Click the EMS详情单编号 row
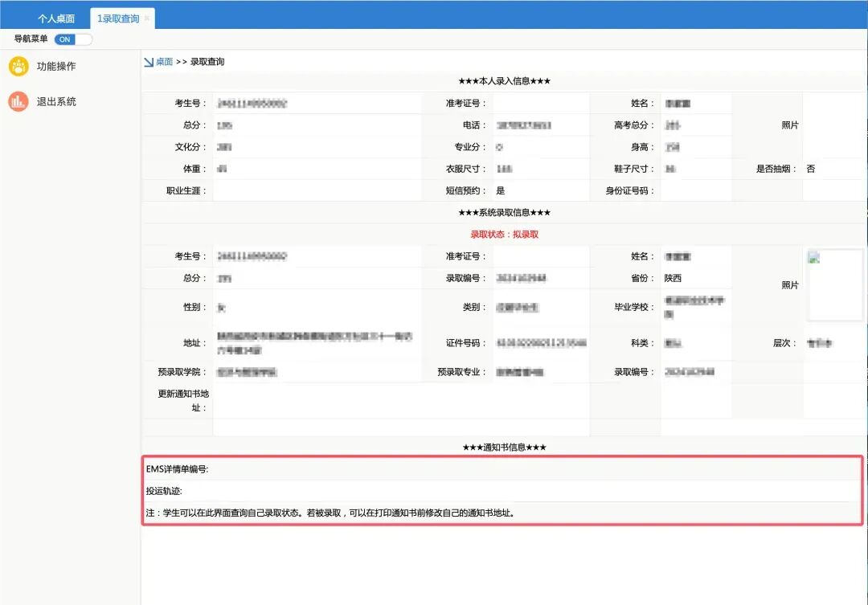Viewport: 868px width, 605px height. [x=502, y=469]
